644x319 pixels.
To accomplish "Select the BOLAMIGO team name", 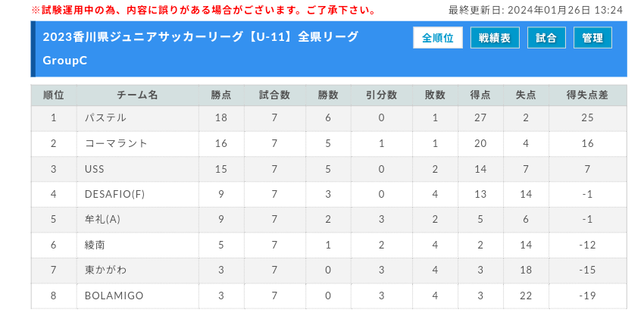I will coord(114,296).
